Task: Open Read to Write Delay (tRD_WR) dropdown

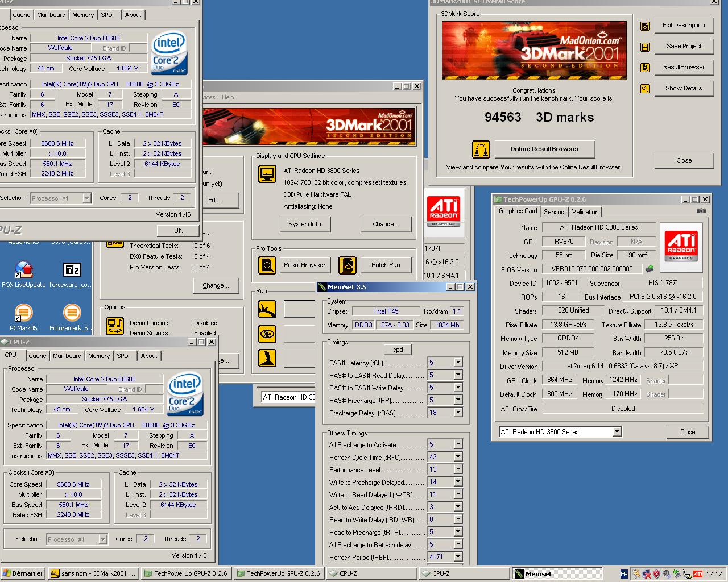Action: pos(458,519)
